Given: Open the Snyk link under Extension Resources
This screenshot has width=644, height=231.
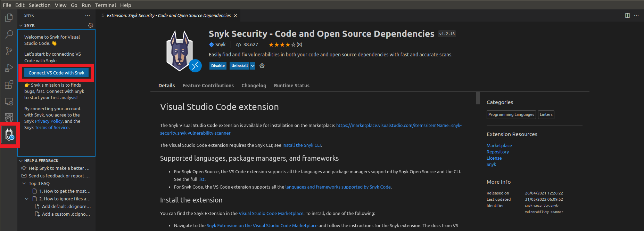Looking at the screenshot, I should [491, 164].
